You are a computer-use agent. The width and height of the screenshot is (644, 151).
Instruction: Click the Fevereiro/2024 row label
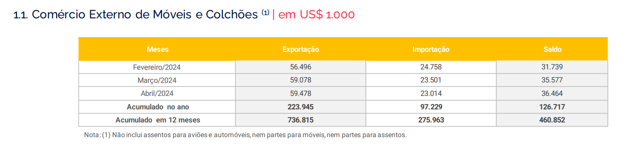coord(157,67)
